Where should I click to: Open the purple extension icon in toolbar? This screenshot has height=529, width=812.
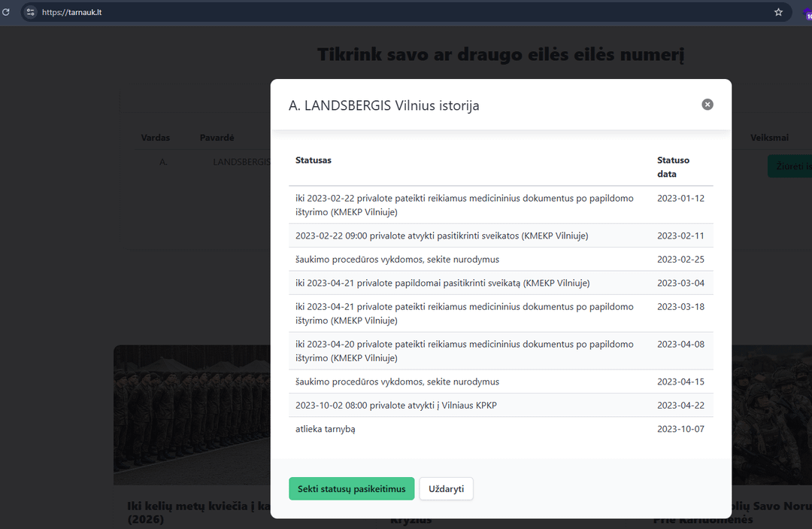coord(807,13)
